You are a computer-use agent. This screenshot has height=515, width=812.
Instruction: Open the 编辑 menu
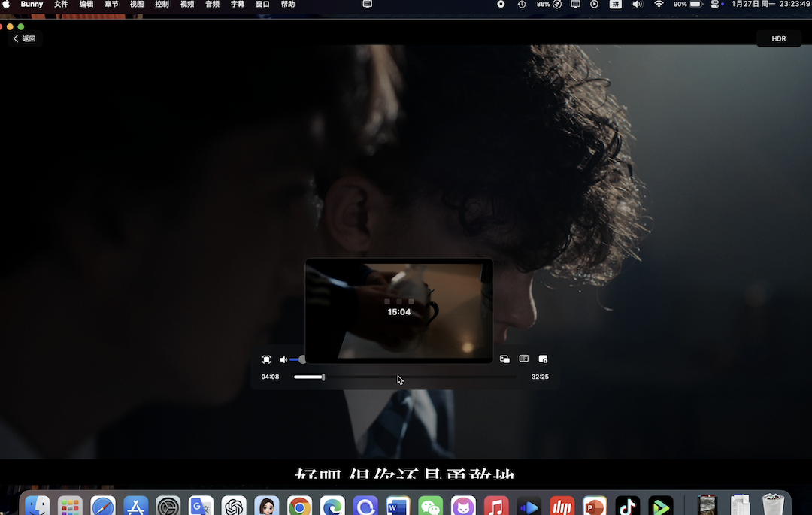[86, 5]
